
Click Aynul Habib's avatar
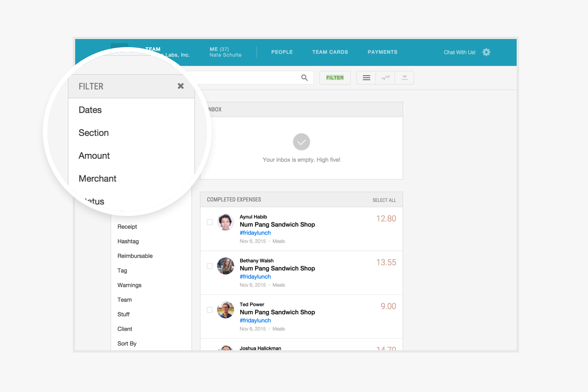tap(225, 222)
